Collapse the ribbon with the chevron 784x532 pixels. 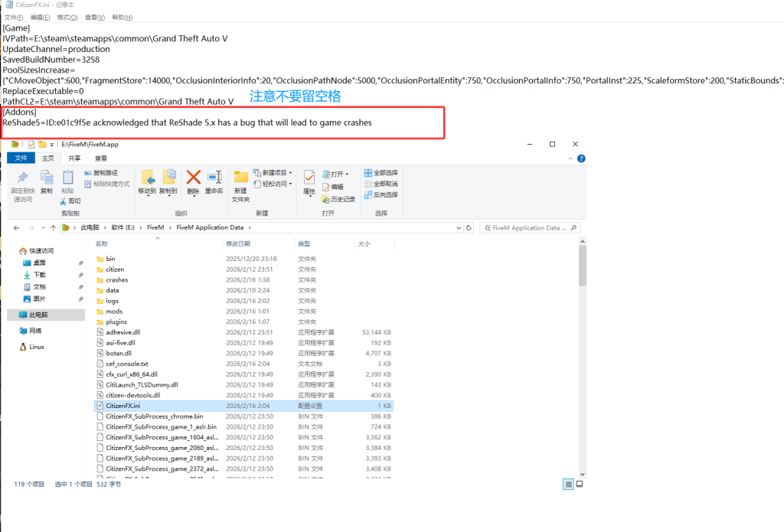571,158
